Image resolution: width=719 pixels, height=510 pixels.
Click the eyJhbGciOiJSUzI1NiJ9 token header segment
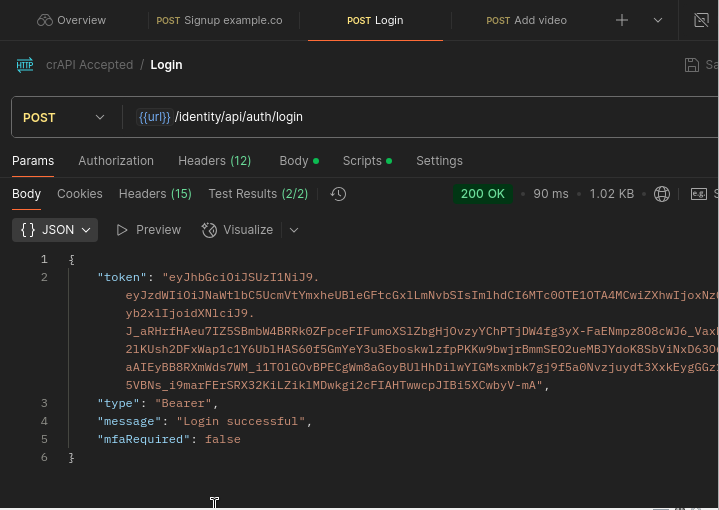[241, 277]
